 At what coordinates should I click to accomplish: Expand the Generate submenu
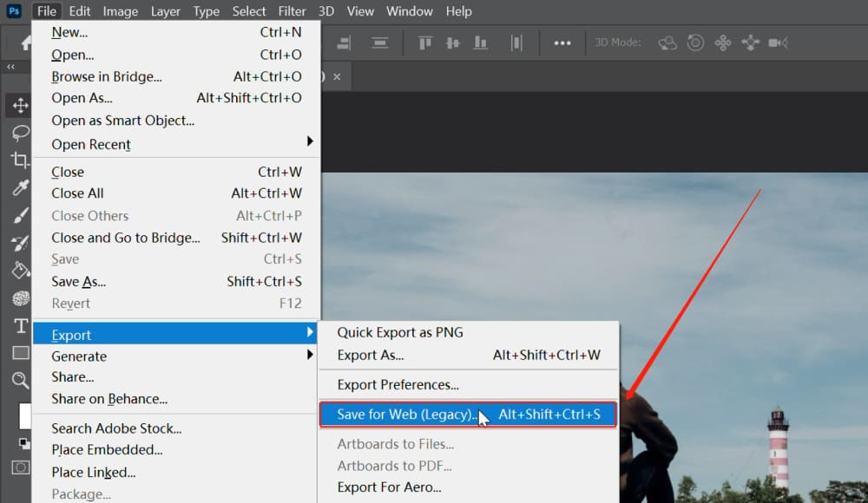click(176, 356)
